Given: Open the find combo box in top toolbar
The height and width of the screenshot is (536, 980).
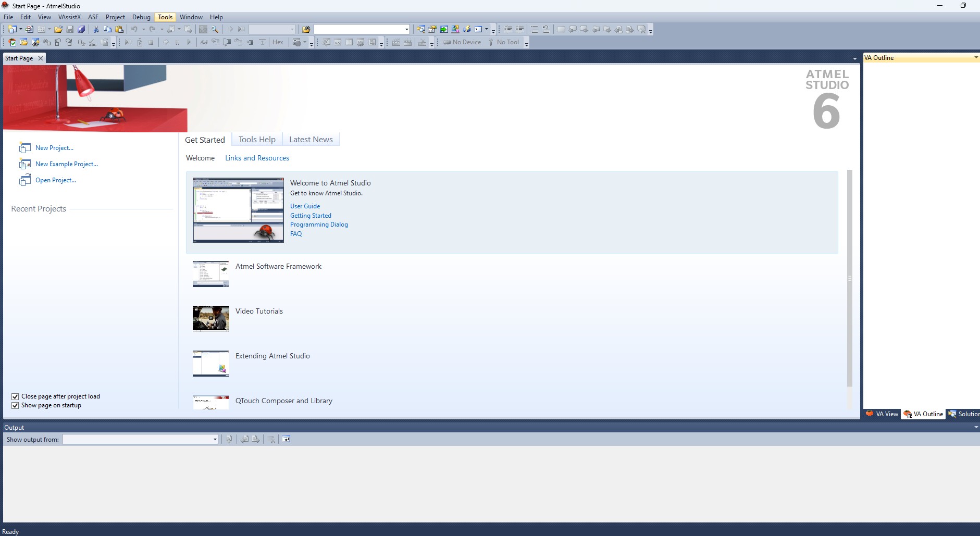Looking at the screenshot, I should tap(362, 29).
